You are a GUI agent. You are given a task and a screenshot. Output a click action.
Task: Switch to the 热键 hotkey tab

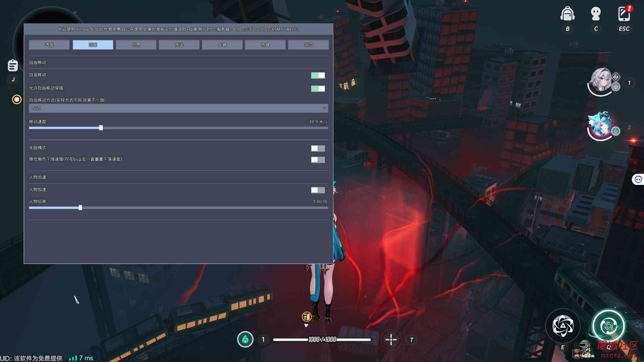pos(265,45)
